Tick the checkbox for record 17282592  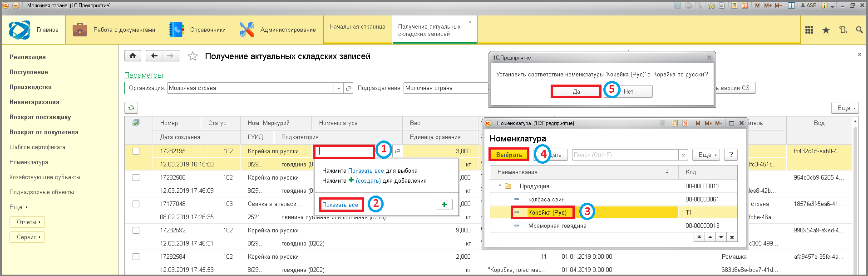(x=136, y=231)
